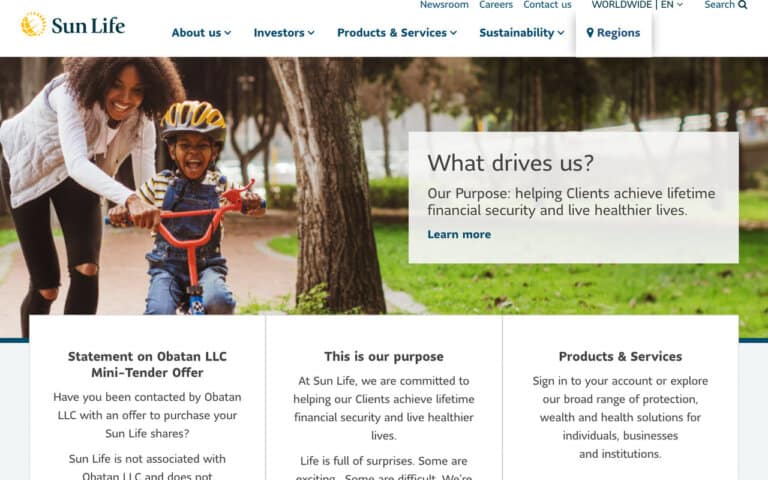Click Learn more in the hero box

click(459, 235)
